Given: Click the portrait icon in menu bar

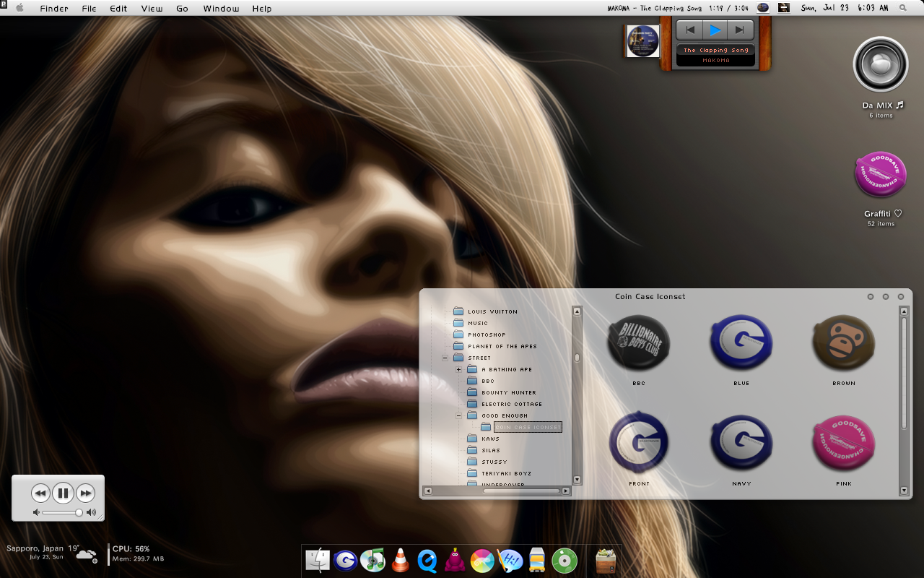Looking at the screenshot, I should point(783,8).
